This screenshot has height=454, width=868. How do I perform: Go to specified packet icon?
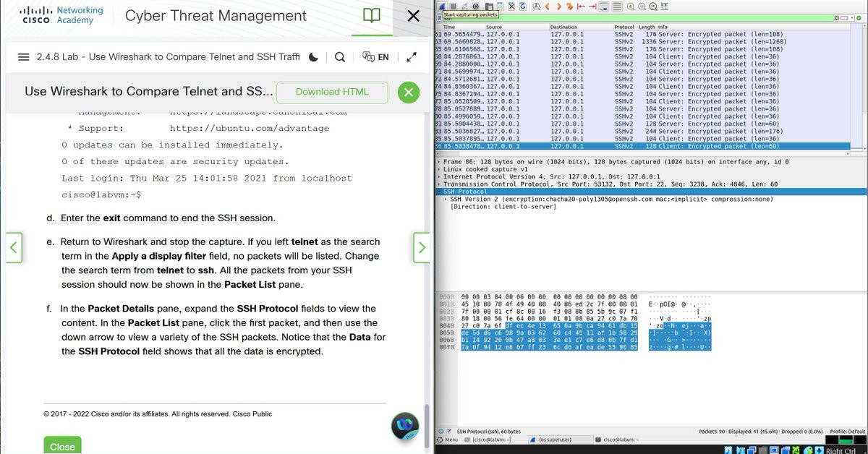[570, 7]
